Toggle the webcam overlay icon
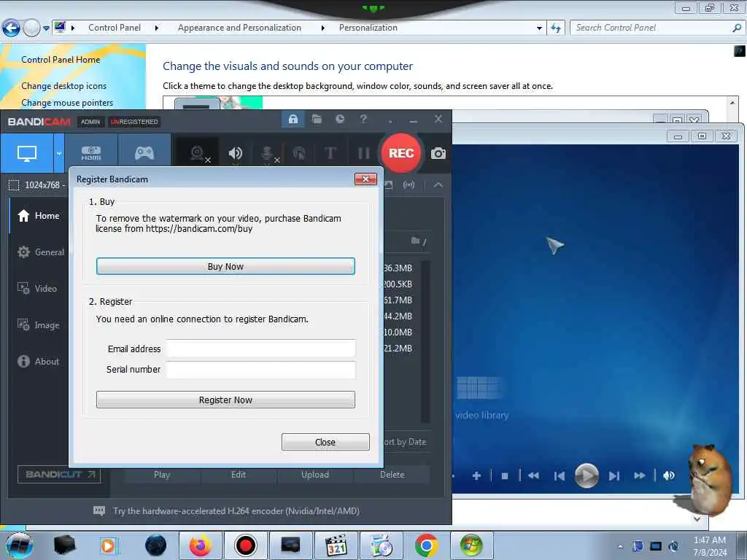The image size is (747, 560). coord(198,153)
